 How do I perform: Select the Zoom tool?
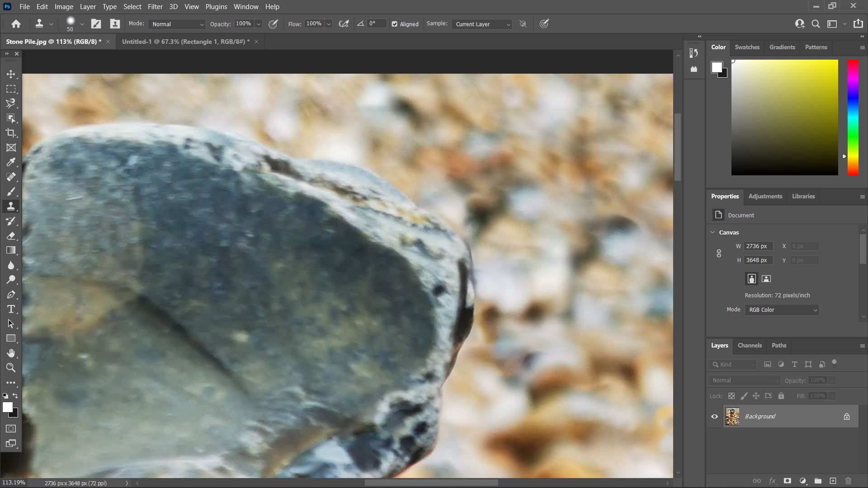click(x=11, y=368)
